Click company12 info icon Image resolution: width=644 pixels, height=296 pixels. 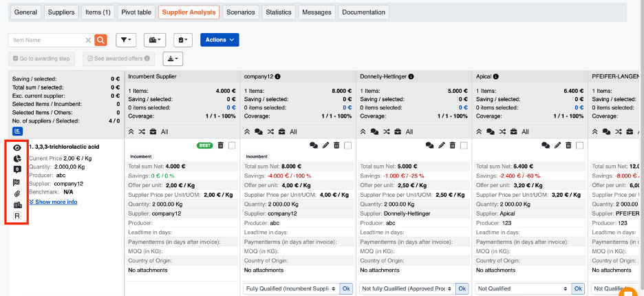(x=278, y=76)
